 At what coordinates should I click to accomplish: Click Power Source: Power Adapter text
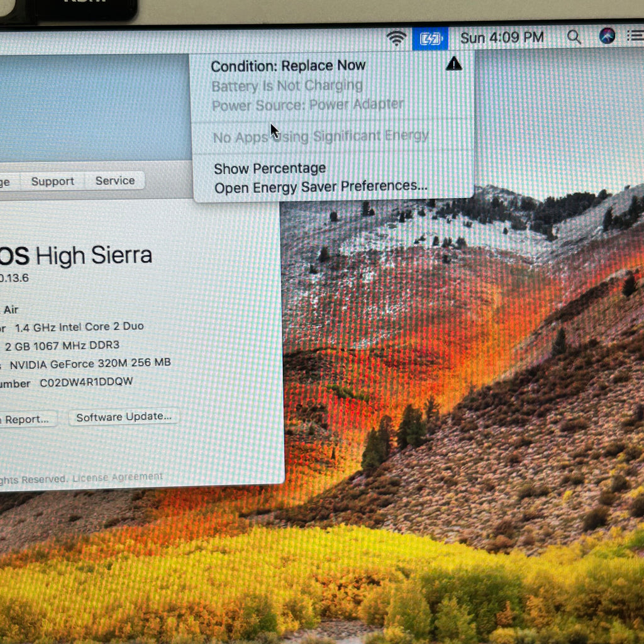click(308, 105)
